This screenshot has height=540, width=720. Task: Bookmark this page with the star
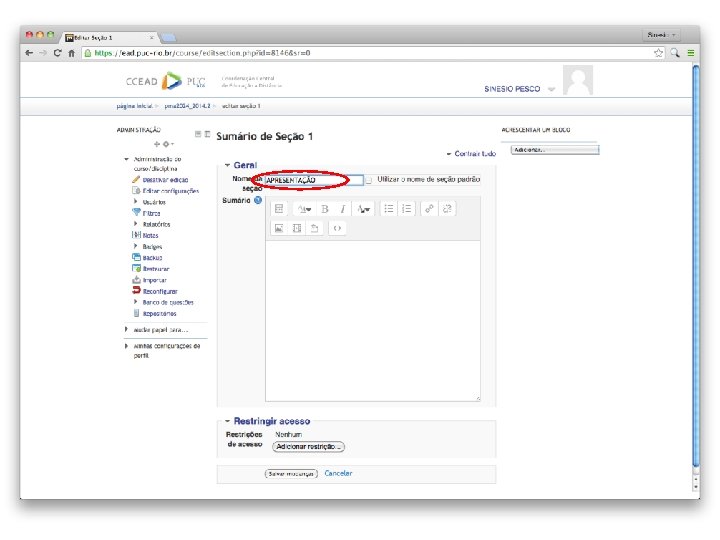click(x=658, y=53)
